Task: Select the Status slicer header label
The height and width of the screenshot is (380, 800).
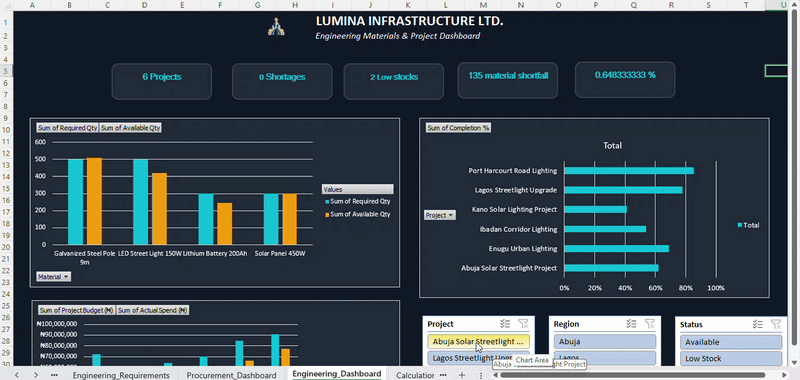Action: point(691,324)
